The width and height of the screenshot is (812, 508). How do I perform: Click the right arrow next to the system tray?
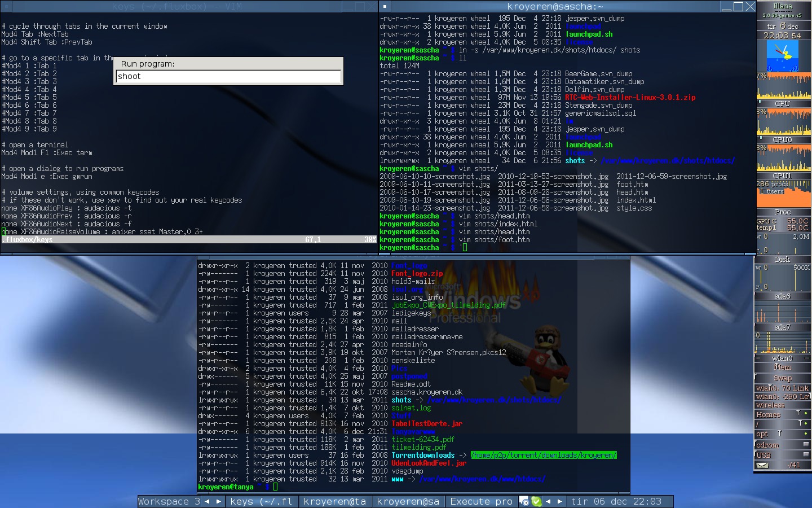pyautogui.click(x=559, y=501)
